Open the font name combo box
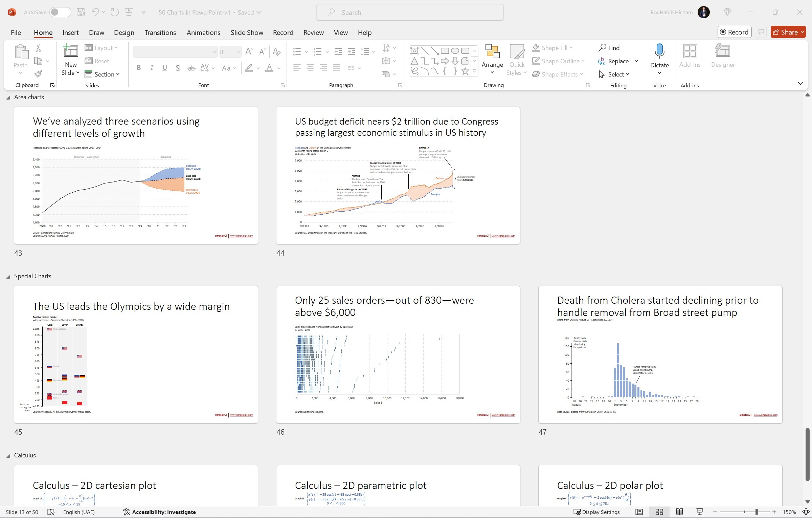The width and height of the screenshot is (812, 518). pos(175,52)
